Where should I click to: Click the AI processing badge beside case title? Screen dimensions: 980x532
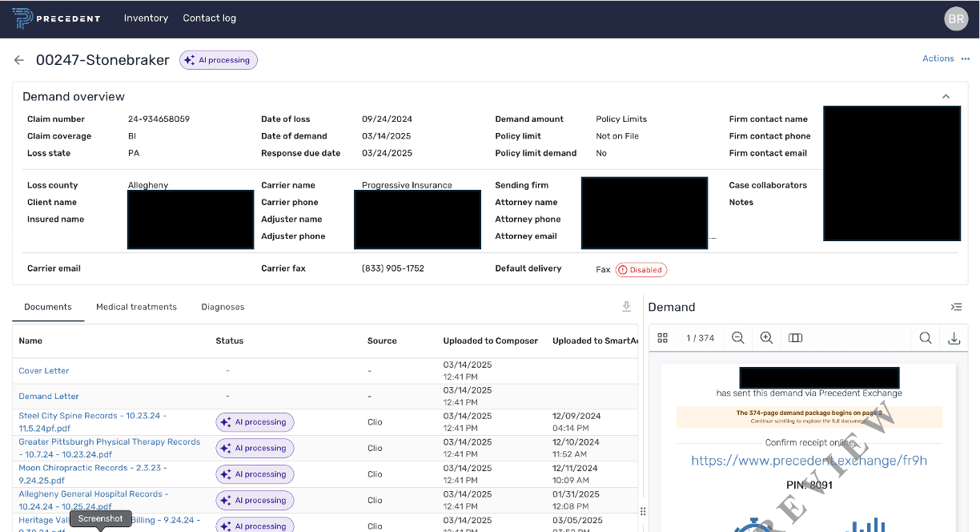[x=219, y=60]
